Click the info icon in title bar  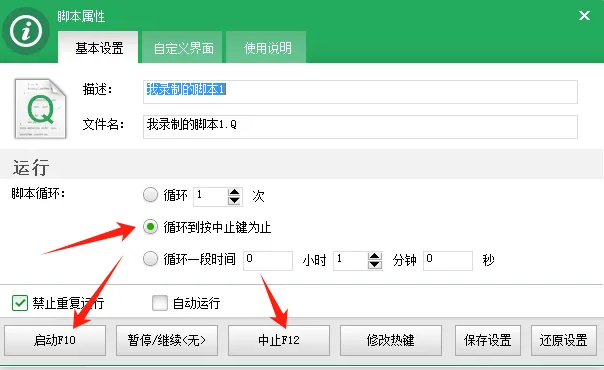26,31
